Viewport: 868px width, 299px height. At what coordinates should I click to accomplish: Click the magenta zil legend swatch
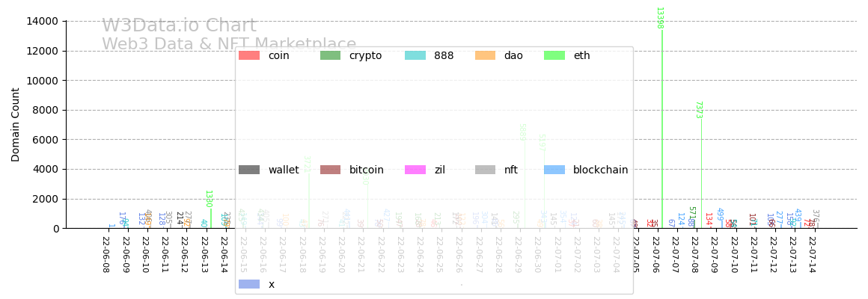click(x=415, y=170)
